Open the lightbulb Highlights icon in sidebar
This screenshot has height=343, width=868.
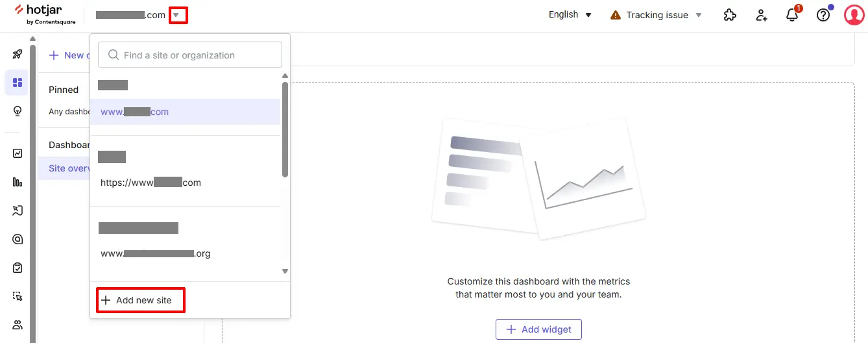point(18,111)
